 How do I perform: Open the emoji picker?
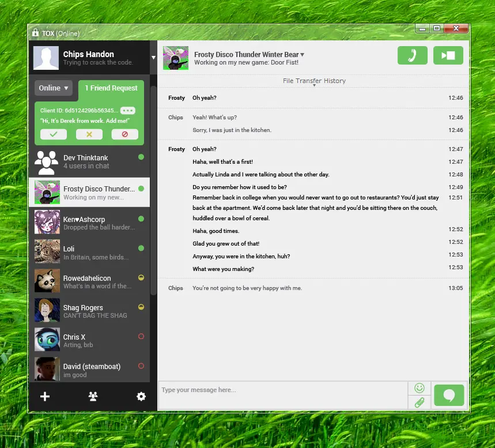[x=420, y=388]
